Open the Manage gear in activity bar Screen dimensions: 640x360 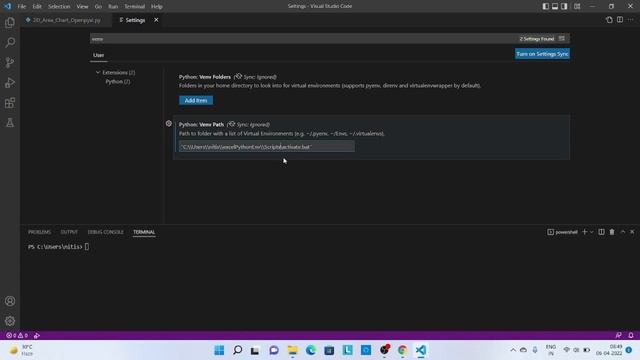10,321
